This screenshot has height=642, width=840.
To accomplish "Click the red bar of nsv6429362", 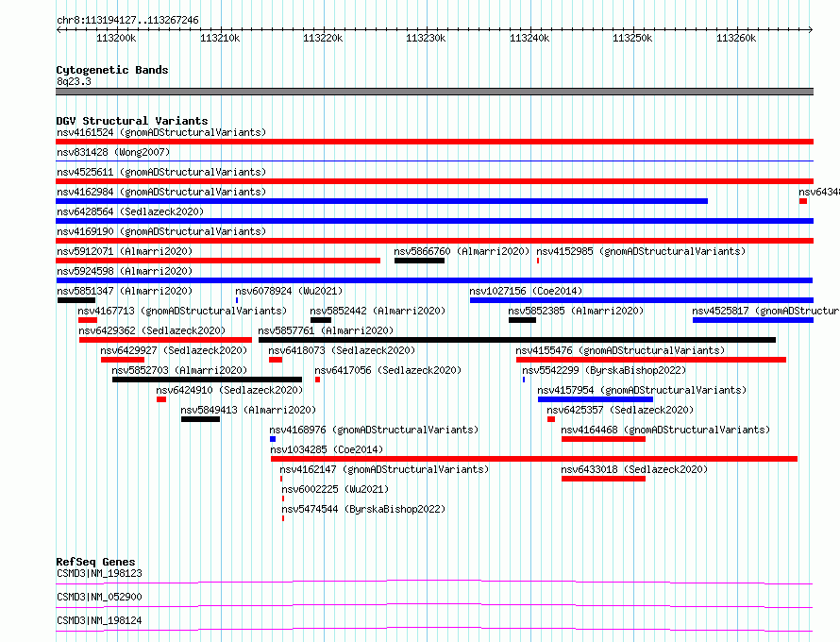I will point(165,340).
